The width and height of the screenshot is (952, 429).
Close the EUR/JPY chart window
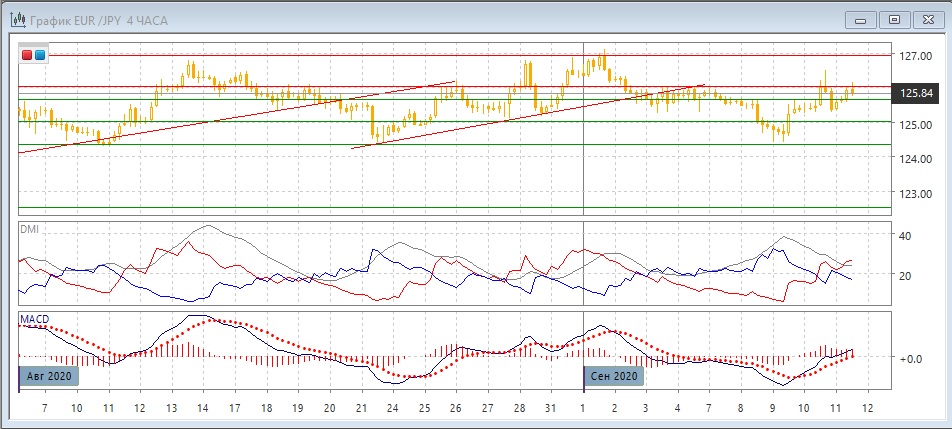point(927,19)
